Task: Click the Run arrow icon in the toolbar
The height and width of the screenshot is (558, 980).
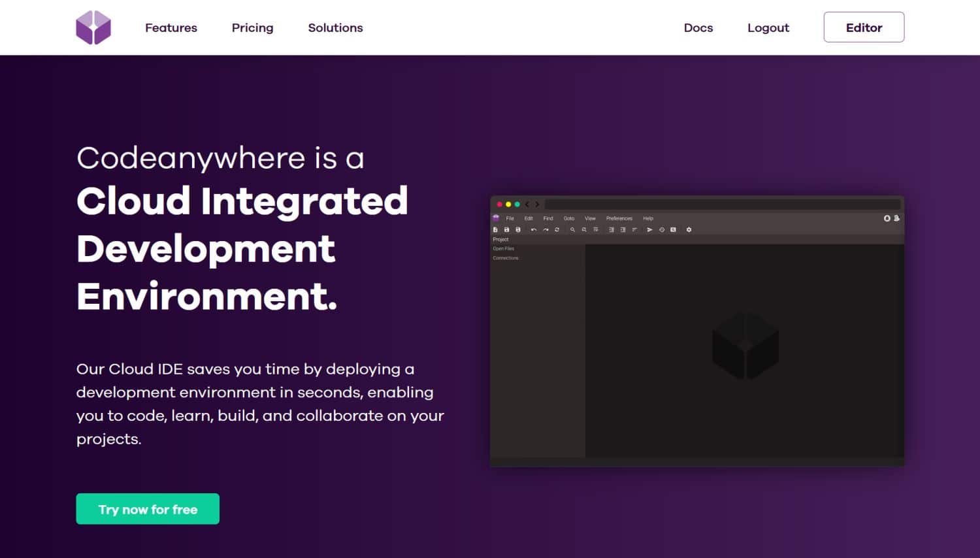Action: coord(649,229)
